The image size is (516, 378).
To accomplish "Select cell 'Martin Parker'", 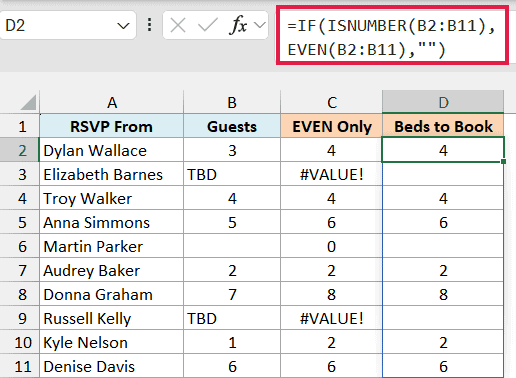I will tap(112, 246).
